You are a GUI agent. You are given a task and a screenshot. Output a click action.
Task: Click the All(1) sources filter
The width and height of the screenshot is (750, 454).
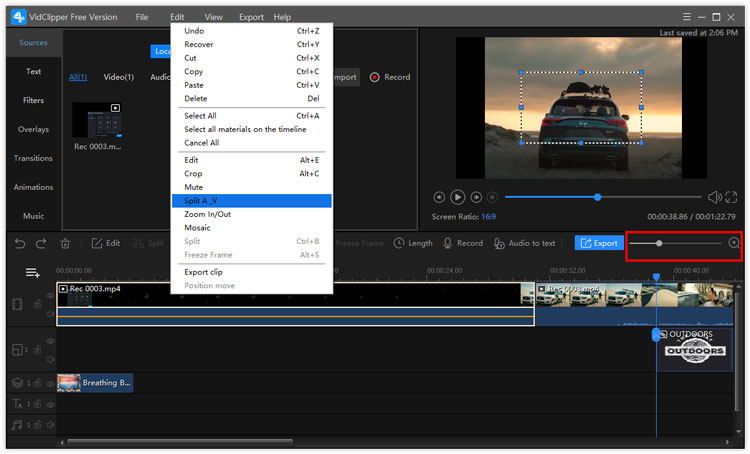[x=78, y=77]
